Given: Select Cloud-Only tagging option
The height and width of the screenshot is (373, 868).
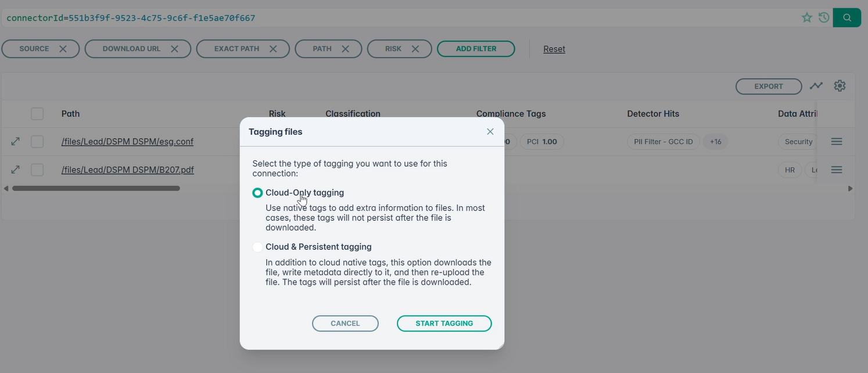Looking at the screenshot, I should tap(257, 193).
